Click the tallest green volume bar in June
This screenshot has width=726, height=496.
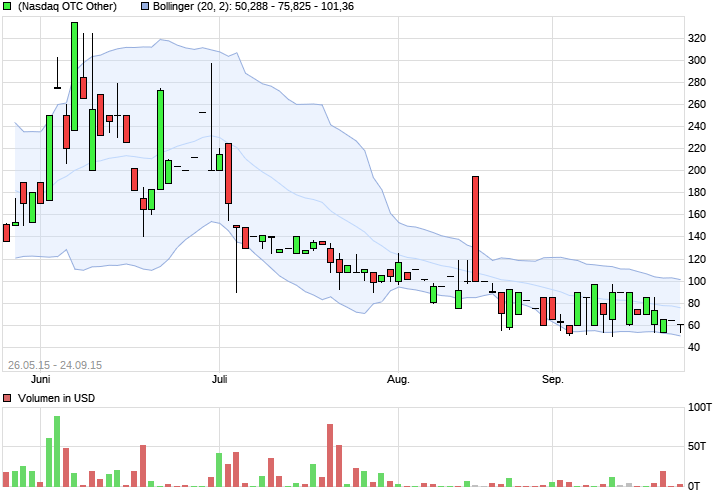pos(57,451)
